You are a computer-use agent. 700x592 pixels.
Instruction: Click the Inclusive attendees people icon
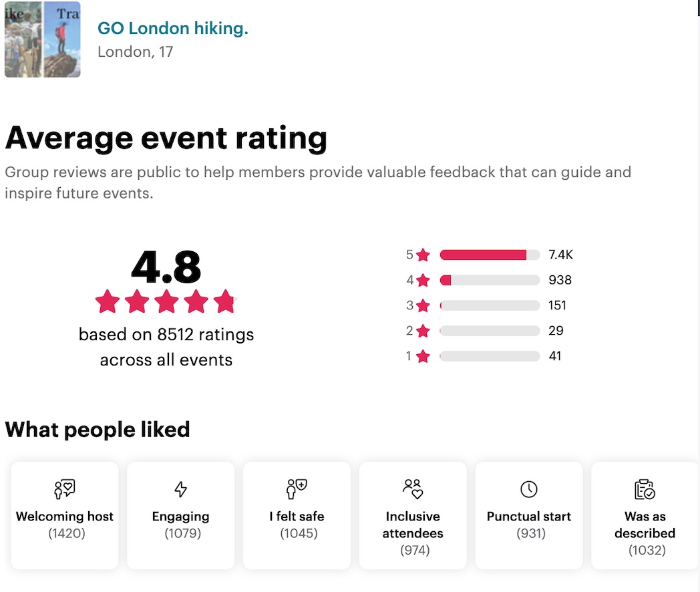[413, 489]
